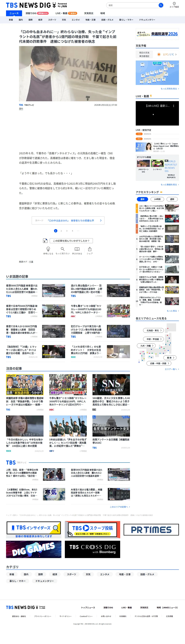The image size is (185, 644).
Task: Click the TBS logo in footer
Action: (26, 607)
